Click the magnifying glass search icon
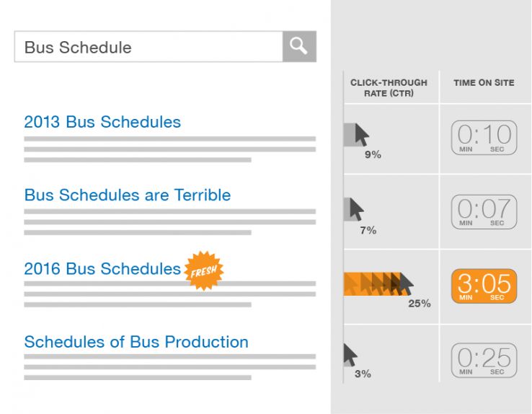The image size is (532, 414). [298, 47]
